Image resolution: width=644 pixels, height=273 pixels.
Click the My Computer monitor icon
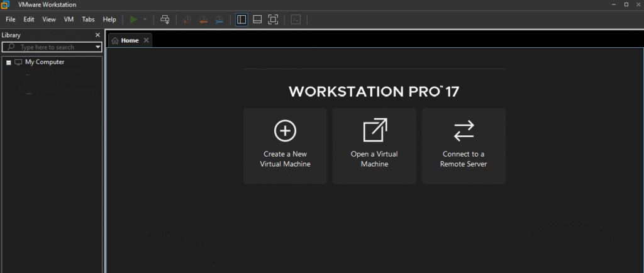18,62
